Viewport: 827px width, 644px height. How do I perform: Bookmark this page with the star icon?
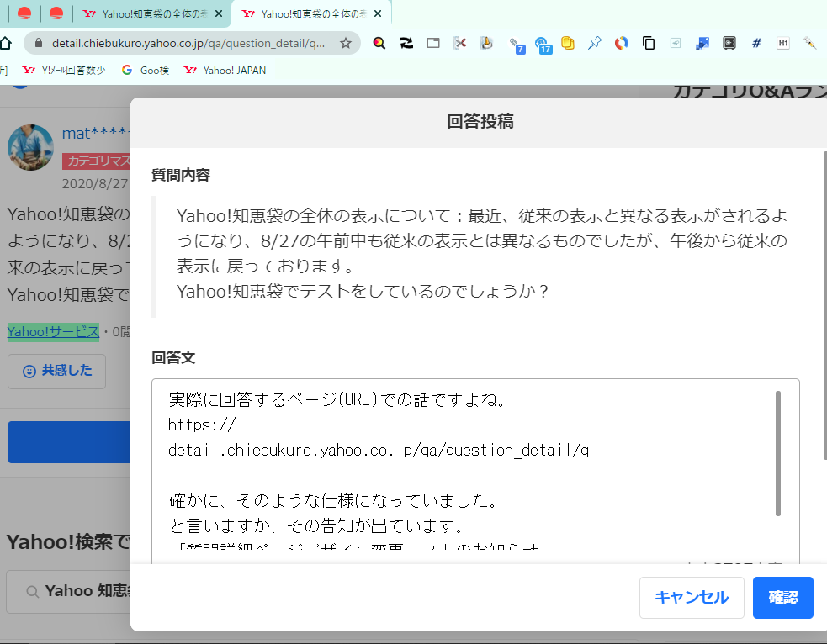pos(346,43)
